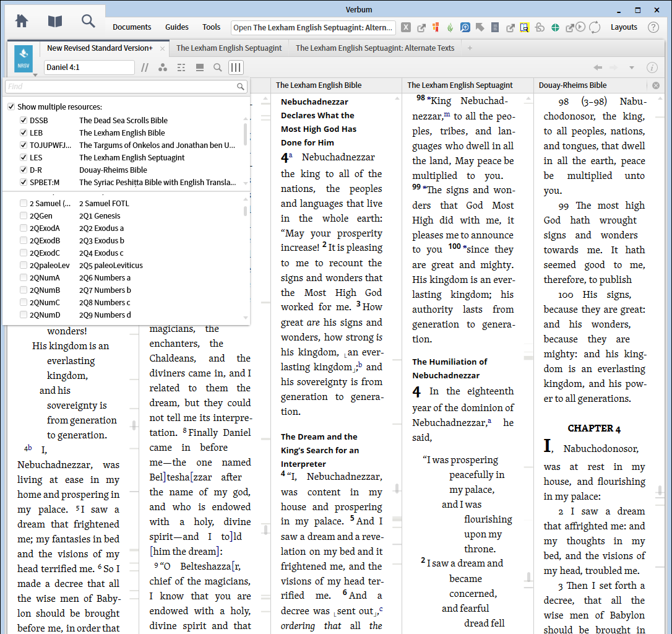Click the selected resources list scrollbar
The width and height of the screenshot is (672, 634).
[246, 134]
